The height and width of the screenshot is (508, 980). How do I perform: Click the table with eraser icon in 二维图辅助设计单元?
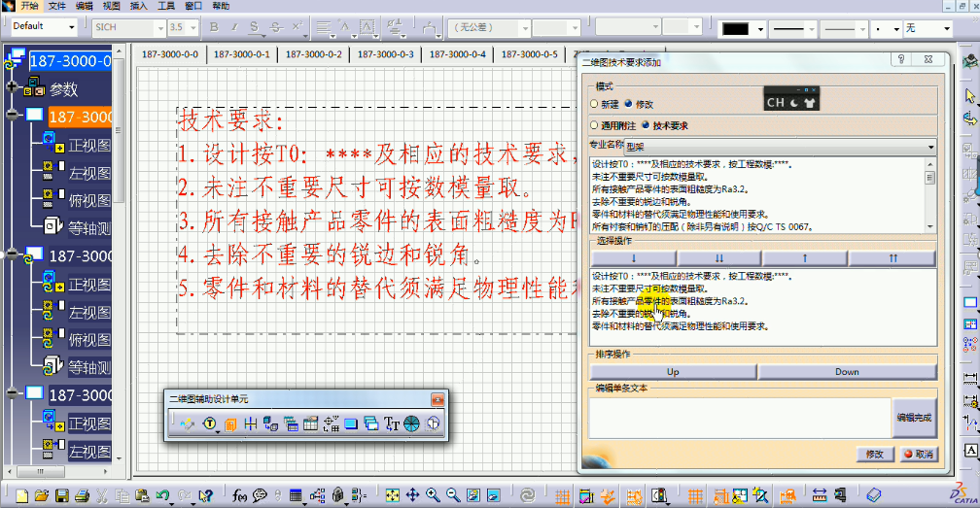pyautogui.click(x=311, y=424)
